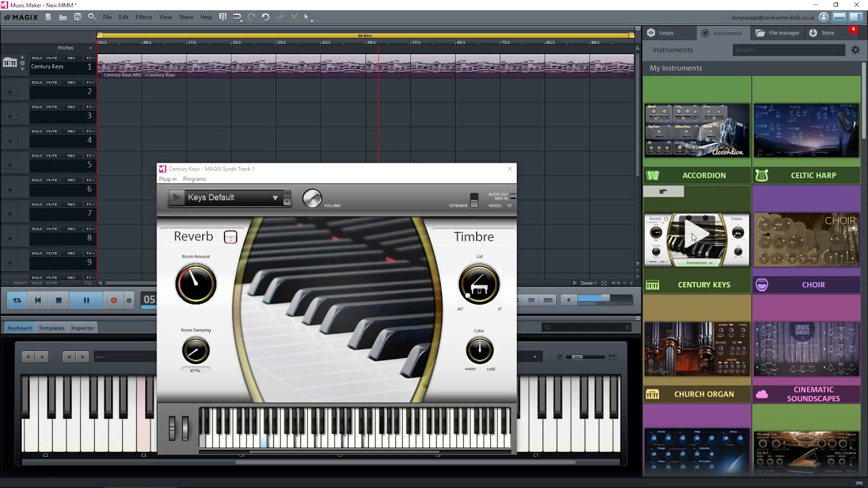The width and height of the screenshot is (868, 488).
Task: Open the Effects menu
Action: [144, 17]
